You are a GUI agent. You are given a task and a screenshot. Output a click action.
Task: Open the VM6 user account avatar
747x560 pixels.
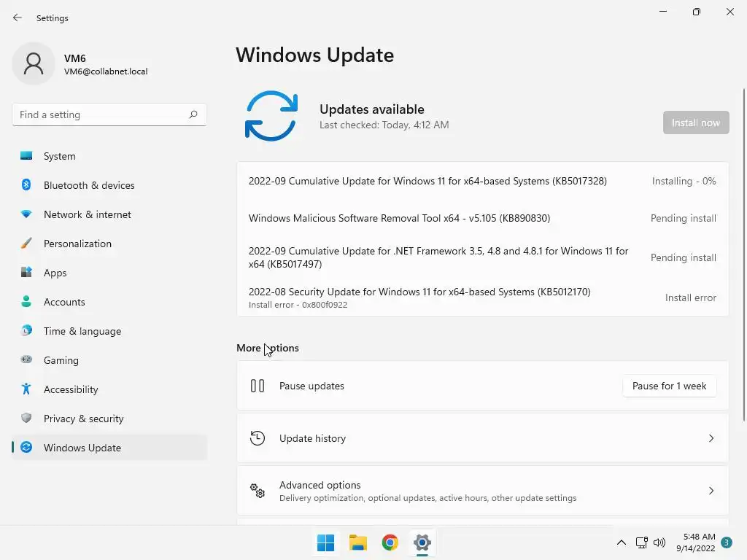(x=34, y=63)
